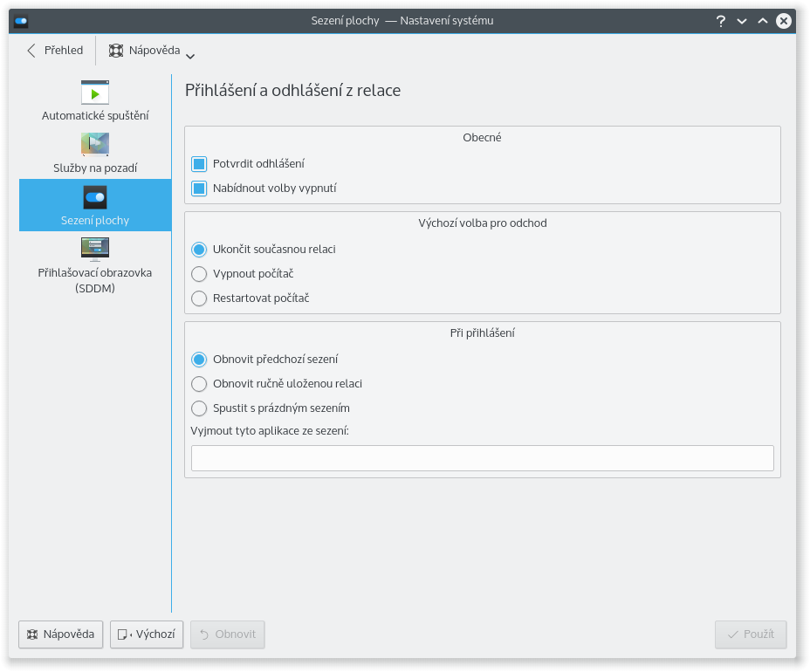Select the Vypnout počítač radio button
Viewport: 810px width, 672px height.
click(x=199, y=274)
